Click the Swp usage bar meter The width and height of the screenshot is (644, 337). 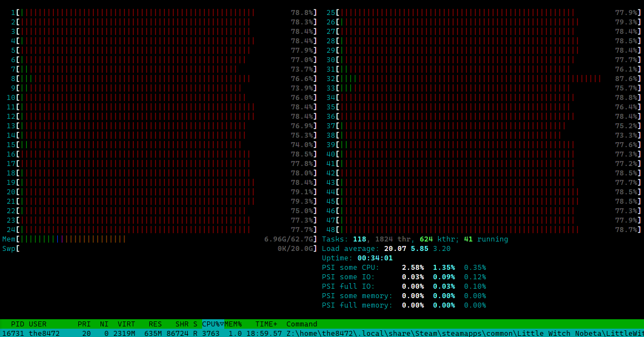pos(160,249)
